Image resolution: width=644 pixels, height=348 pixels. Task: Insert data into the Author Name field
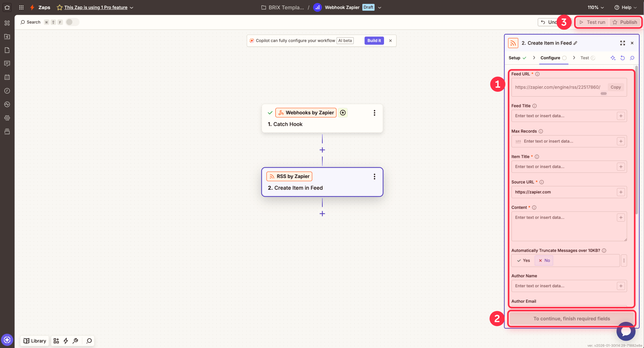[621, 286]
